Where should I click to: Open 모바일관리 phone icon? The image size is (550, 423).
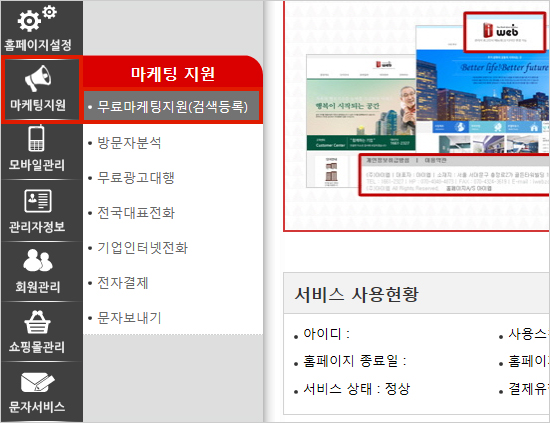click(x=36, y=138)
